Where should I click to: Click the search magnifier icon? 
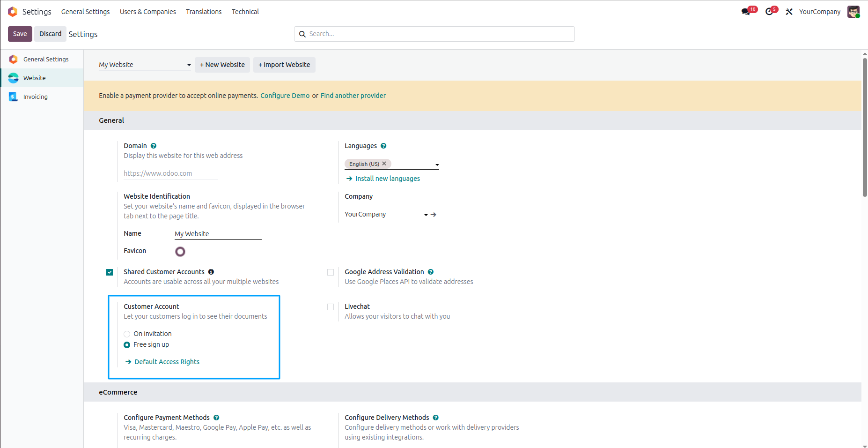click(302, 34)
